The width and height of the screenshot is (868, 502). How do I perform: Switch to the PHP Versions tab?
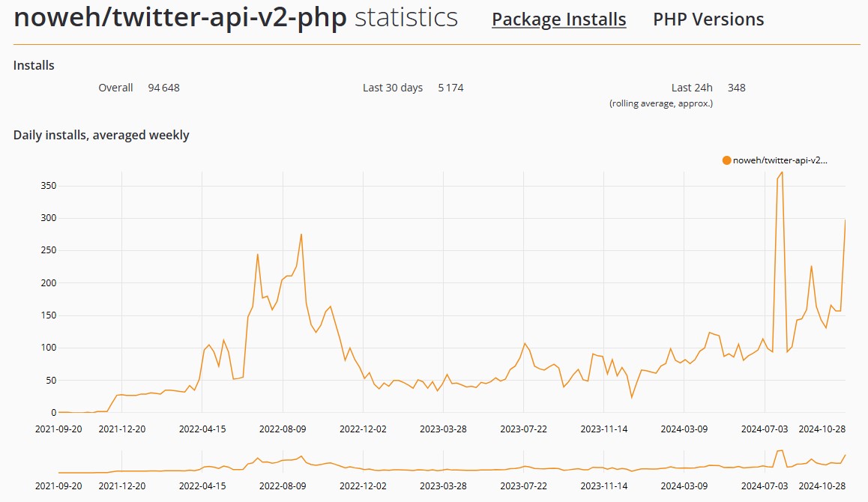pyautogui.click(x=708, y=19)
